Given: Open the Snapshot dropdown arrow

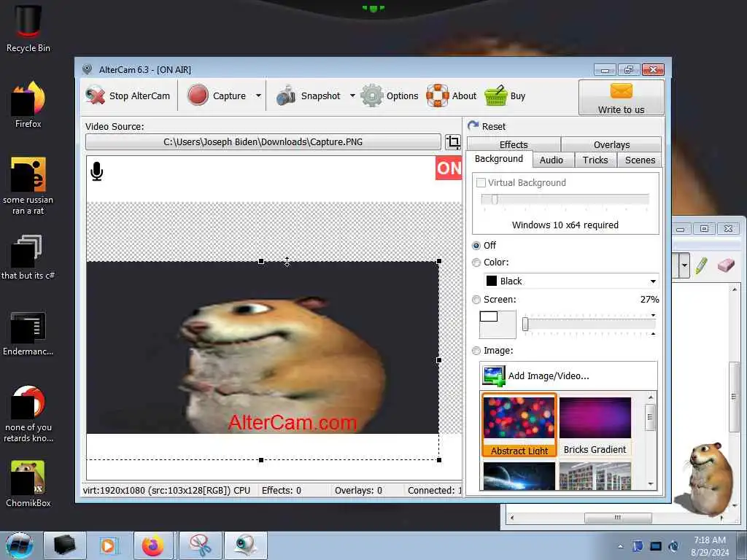Looking at the screenshot, I should pyautogui.click(x=352, y=96).
